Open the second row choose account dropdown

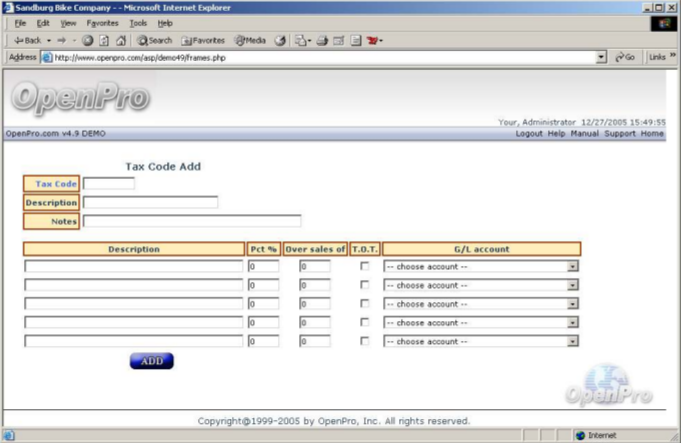click(x=573, y=286)
